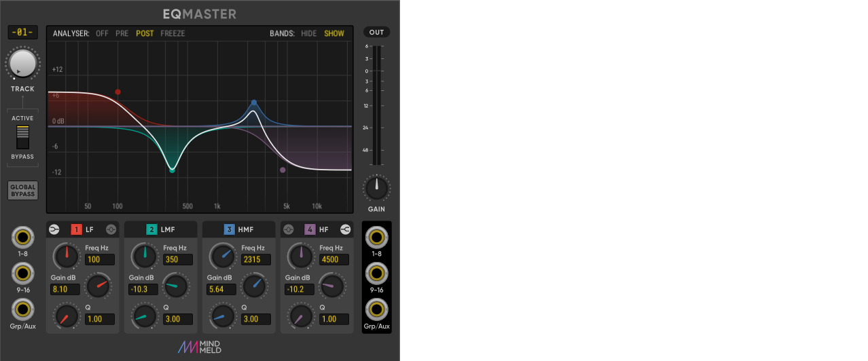Click HMF Freq Hz field showing 2315
Viewport: 868px width, 361px height.
point(256,259)
